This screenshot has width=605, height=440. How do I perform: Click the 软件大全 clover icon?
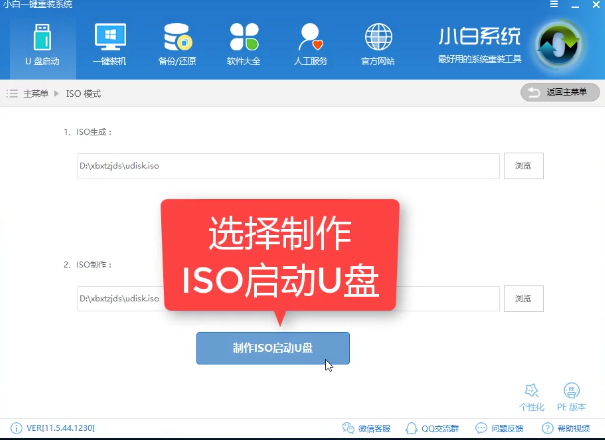(244, 45)
